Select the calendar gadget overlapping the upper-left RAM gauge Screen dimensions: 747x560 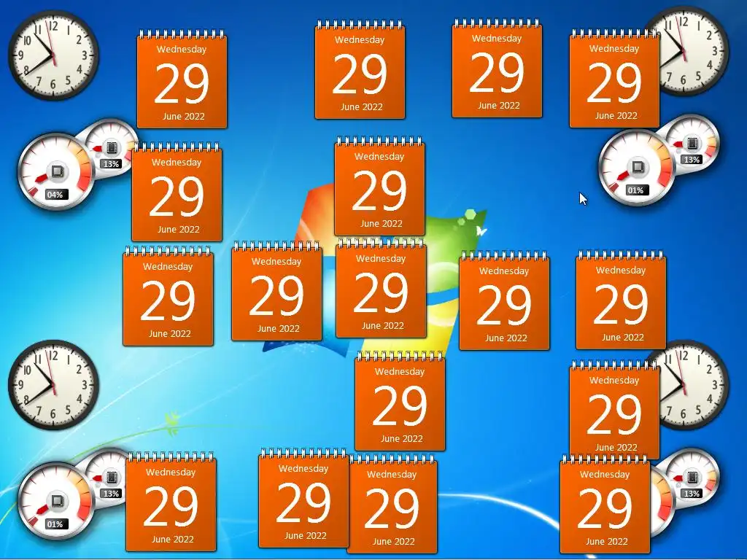tap(177, 192)
